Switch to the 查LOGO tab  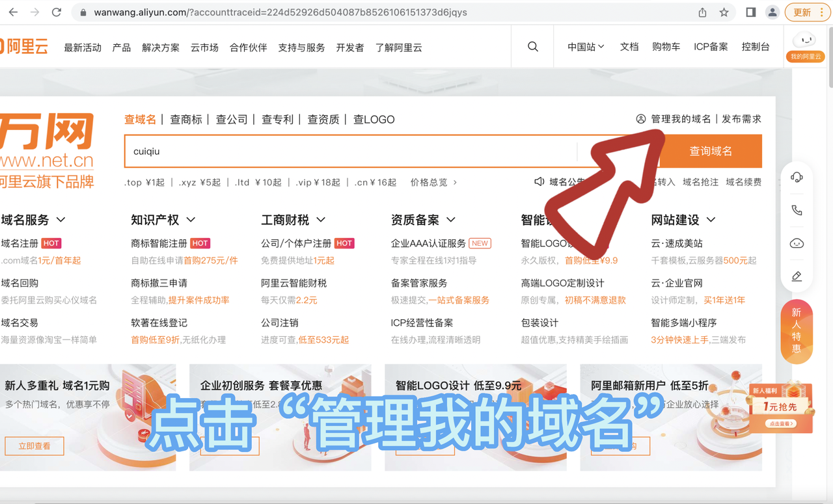pos(374,119)
